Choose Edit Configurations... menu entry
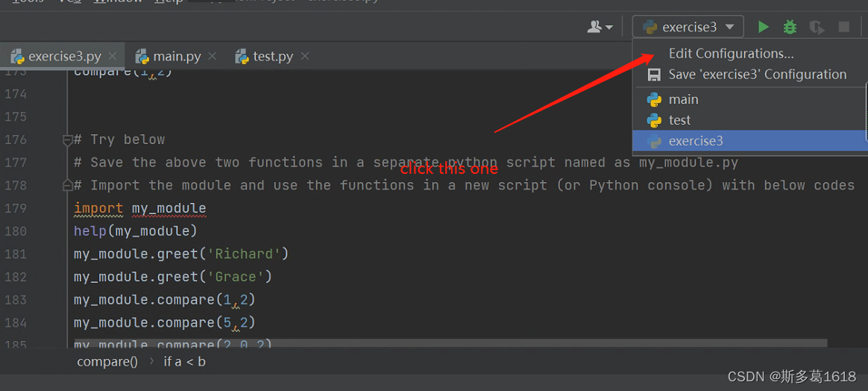 click(732, 54)
